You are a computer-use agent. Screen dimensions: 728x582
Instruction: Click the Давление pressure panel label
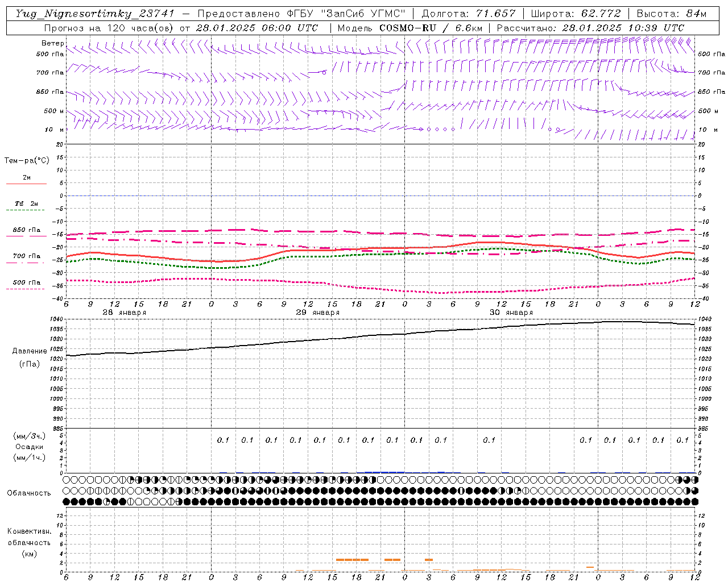[30, 351]
